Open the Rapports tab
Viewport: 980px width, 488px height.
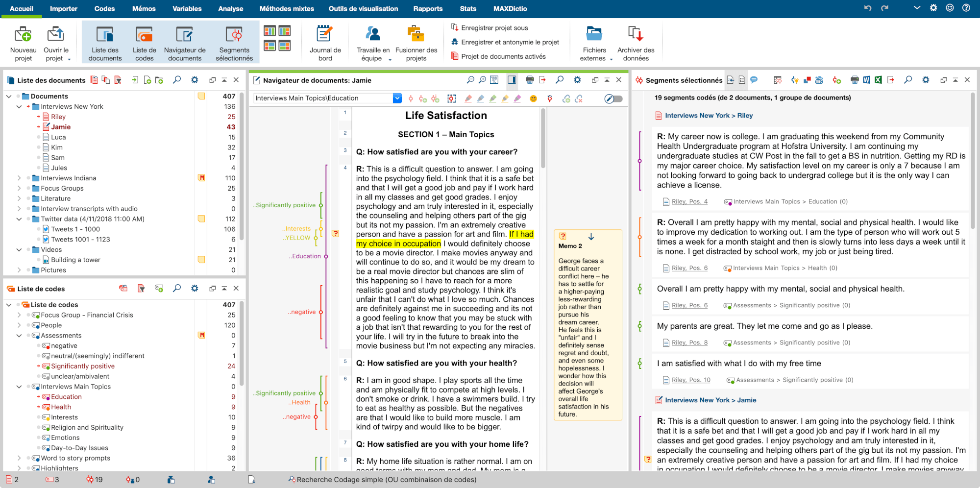point(428,8)
